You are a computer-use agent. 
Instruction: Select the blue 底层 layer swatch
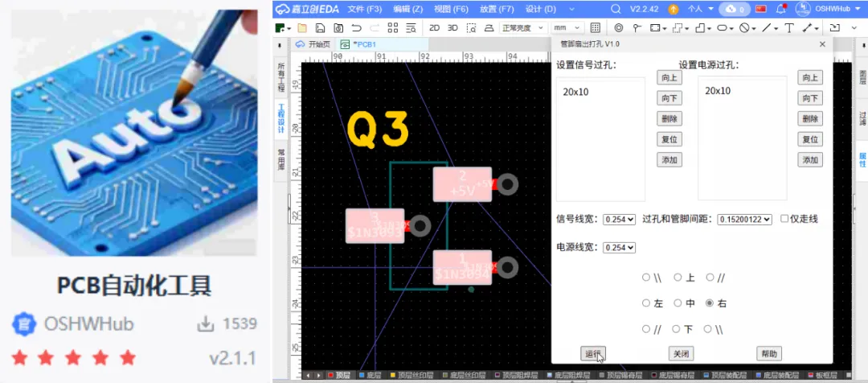point(362,376)
